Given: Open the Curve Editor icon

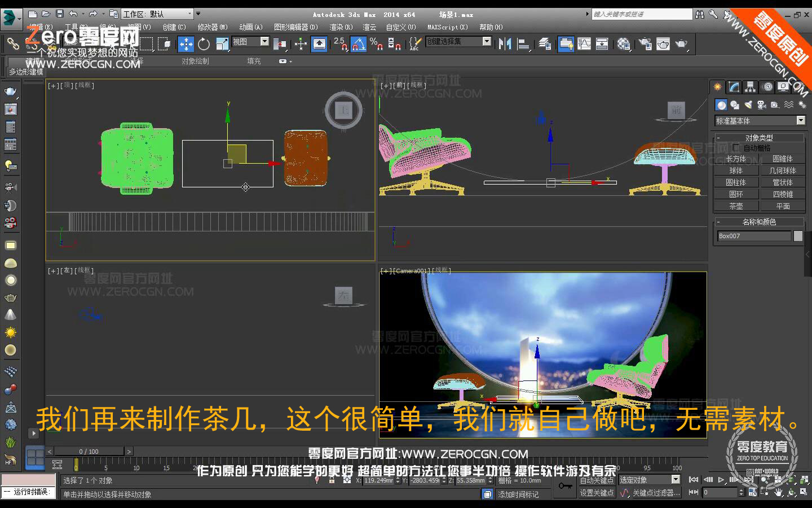Looking at the screenshot, I should pyautogui.click(x=584, y=43).
